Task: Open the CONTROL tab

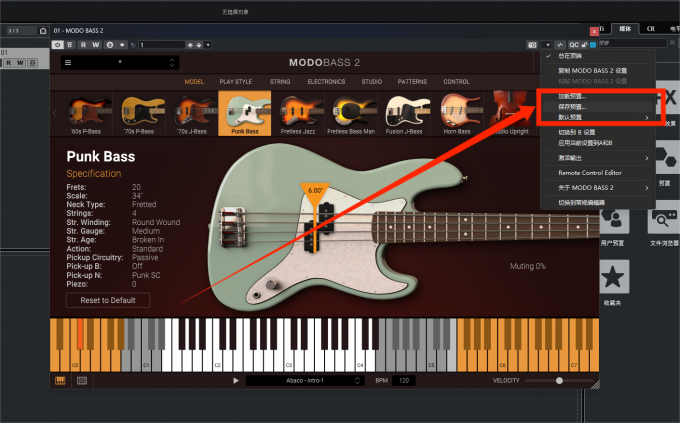Action: [456, 82]
